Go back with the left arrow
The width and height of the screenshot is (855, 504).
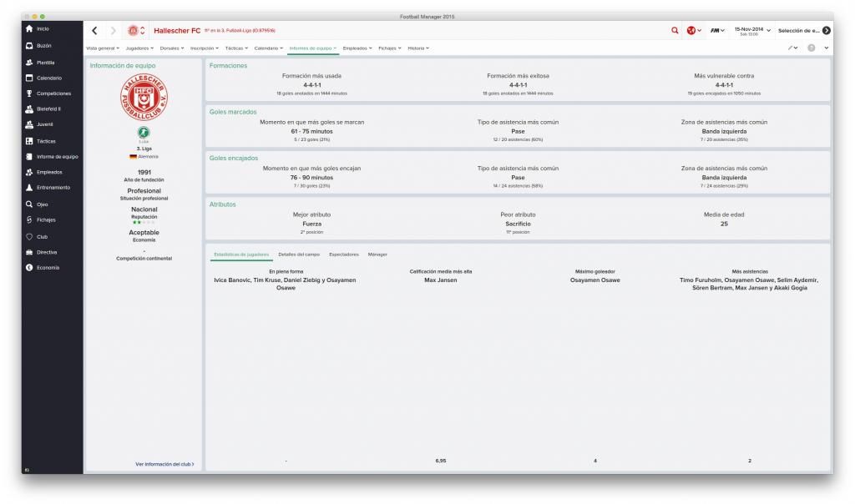point(94,31)
